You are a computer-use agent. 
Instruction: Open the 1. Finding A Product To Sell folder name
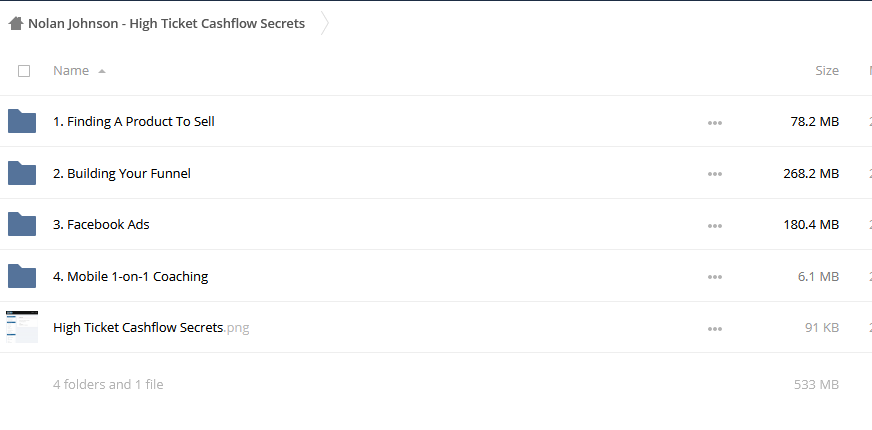133,121
